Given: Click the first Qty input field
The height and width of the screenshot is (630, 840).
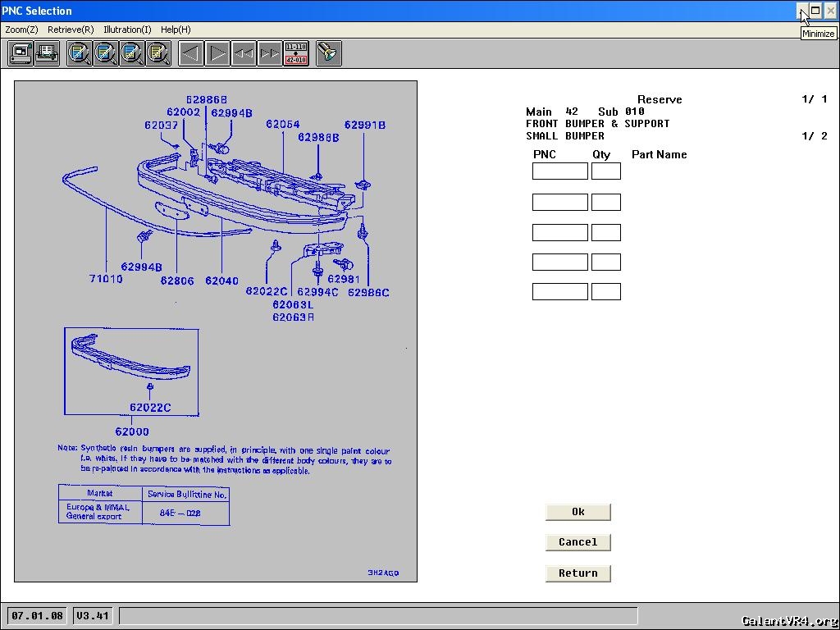Looking at the screenshot, I should coord(605,171).
